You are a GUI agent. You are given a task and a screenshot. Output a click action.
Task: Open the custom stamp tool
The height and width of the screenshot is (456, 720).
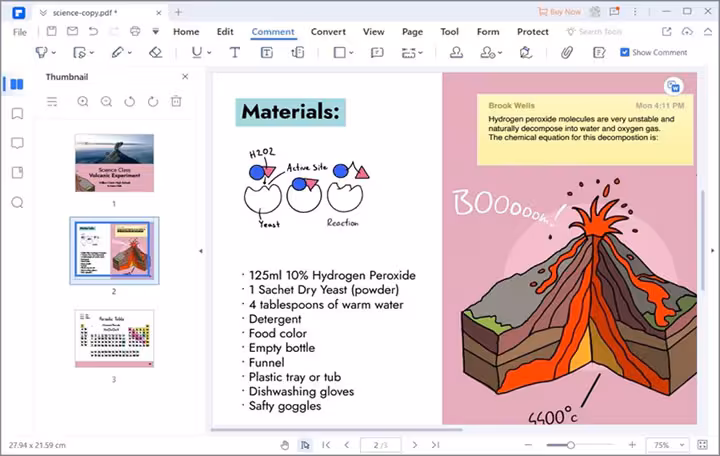(x=488, y=53)
